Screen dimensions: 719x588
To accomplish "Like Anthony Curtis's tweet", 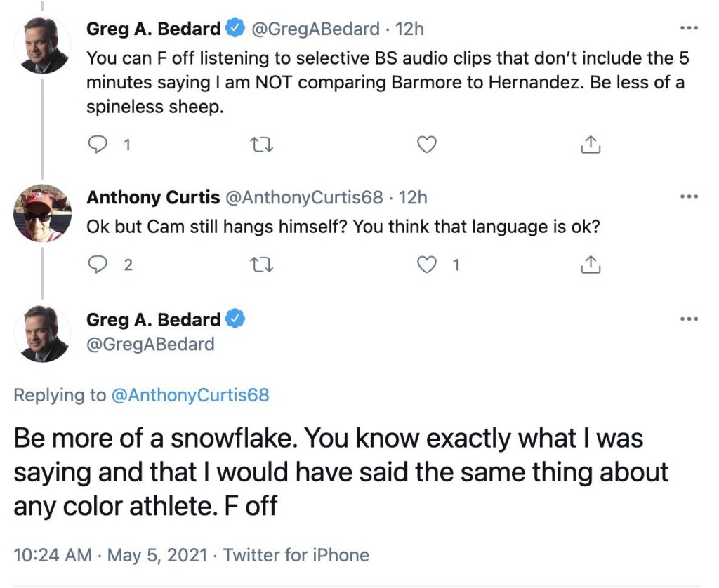I will point(427,265).
